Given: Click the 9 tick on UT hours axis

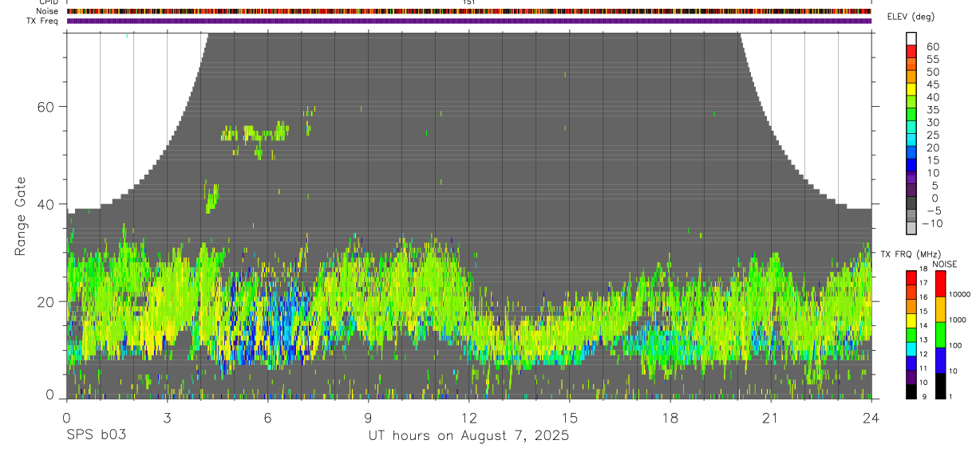Looking at the screenshot, I should click(x=368, y=418).
